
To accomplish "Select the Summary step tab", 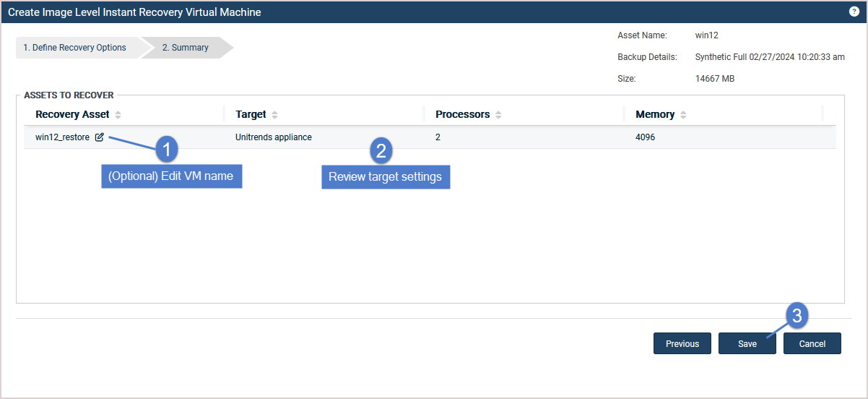I will coord(186,48).
